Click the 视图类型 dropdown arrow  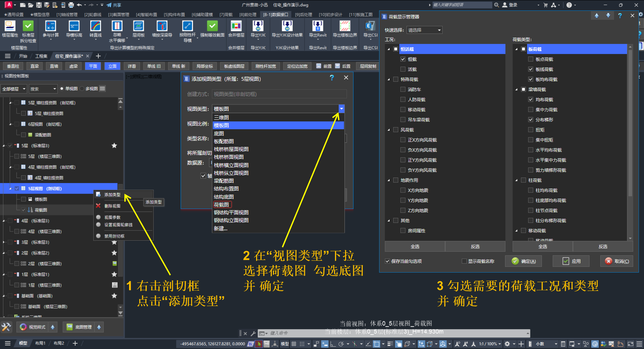click(341, 109)
